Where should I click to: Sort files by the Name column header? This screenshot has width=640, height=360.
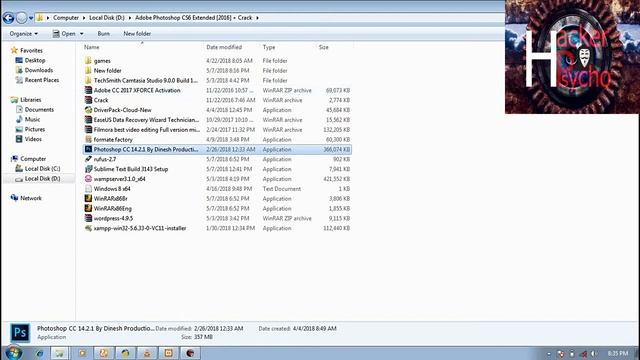(x=92, y=47)
